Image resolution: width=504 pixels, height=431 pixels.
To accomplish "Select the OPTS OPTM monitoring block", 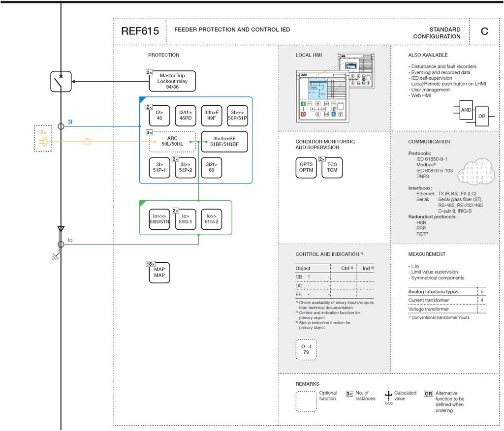I will 306,167.
